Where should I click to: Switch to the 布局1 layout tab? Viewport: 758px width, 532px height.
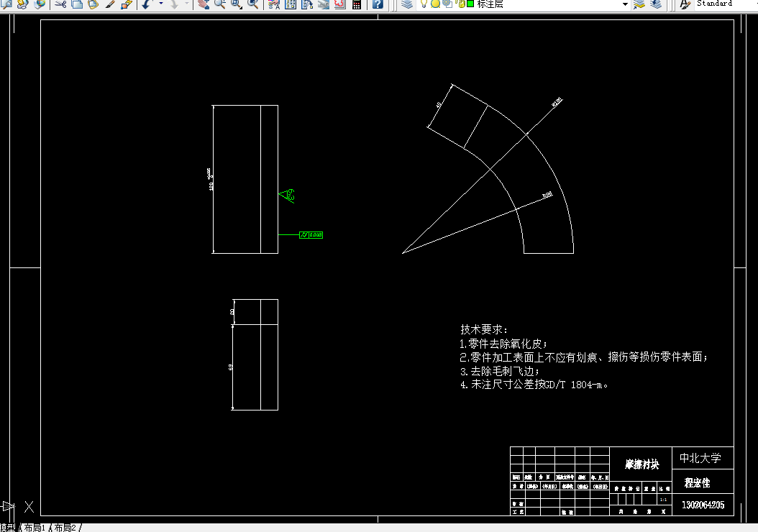click(35, 528)
